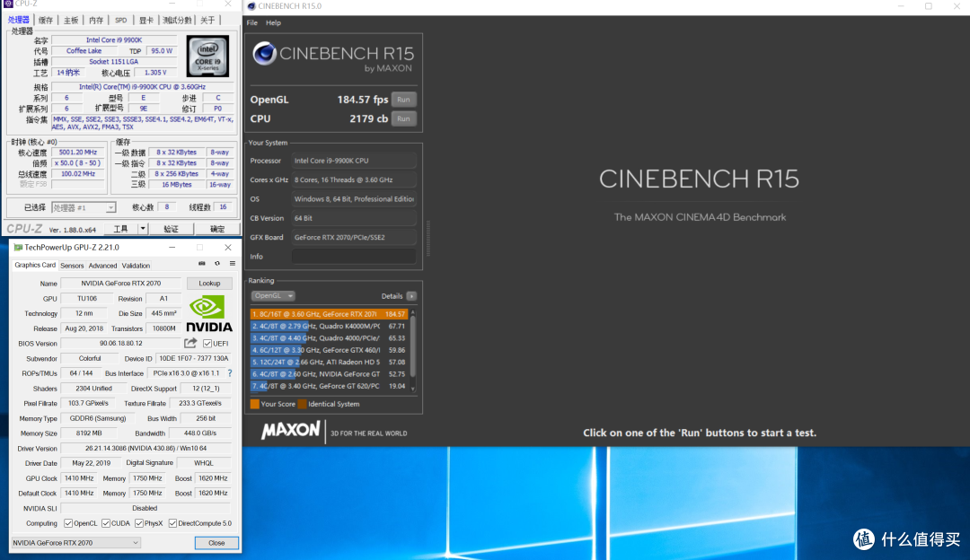Click the Cinebench sphere logo icon
The image size is (970, 560).
coord(264,54)
